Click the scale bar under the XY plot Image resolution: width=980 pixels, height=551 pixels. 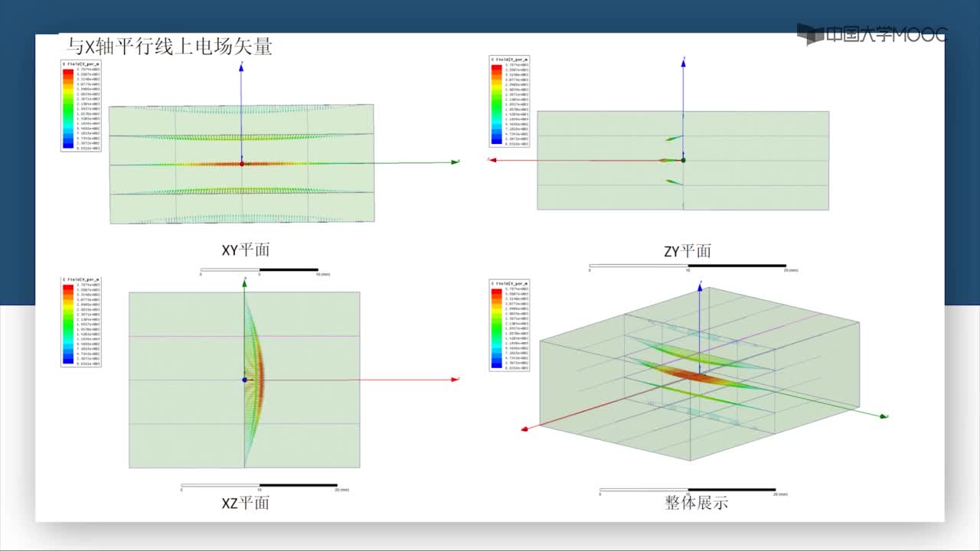click(x=265, y=271)
